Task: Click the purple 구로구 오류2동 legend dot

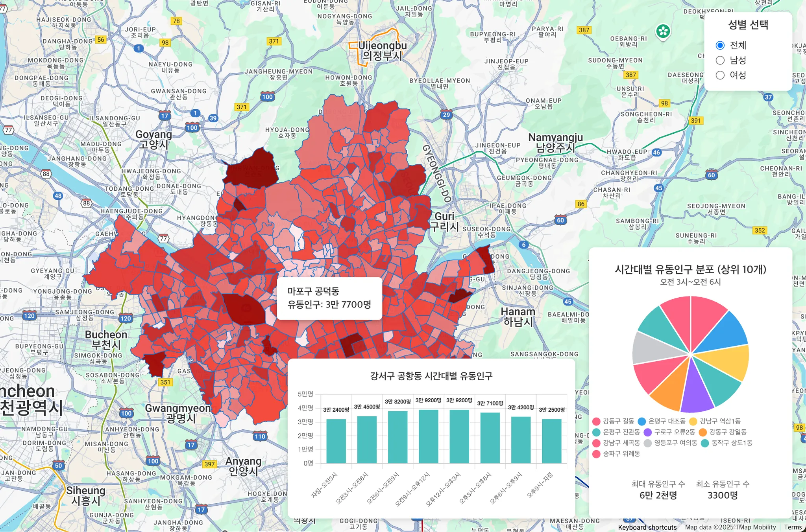Action: click(x=648, y=433)
